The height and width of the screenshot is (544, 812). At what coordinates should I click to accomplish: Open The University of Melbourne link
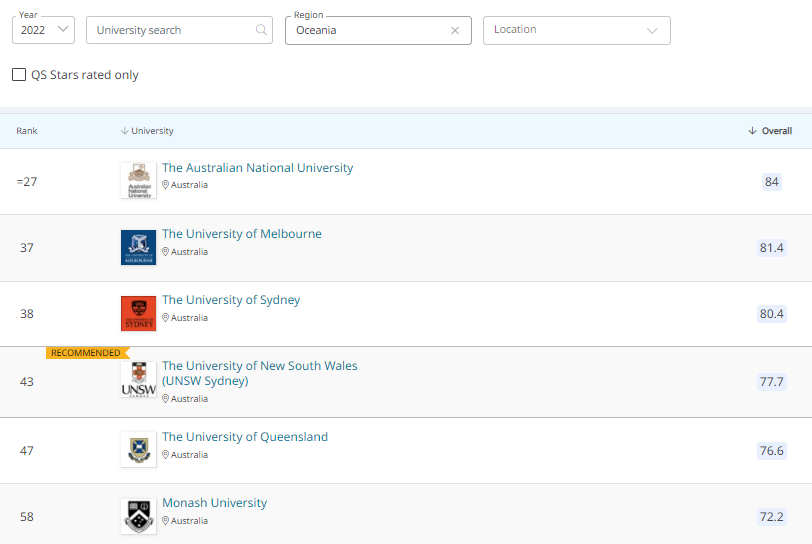click(242, 234)
